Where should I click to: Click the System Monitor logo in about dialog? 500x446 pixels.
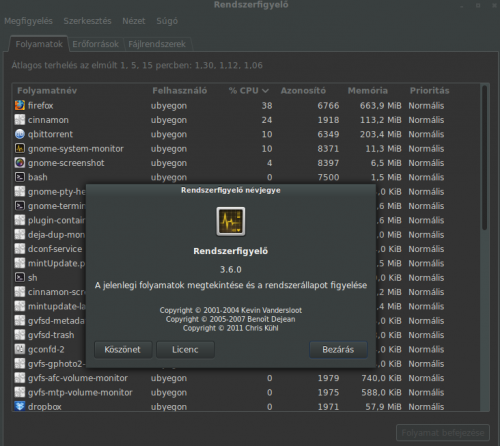[x=231, y=221]
